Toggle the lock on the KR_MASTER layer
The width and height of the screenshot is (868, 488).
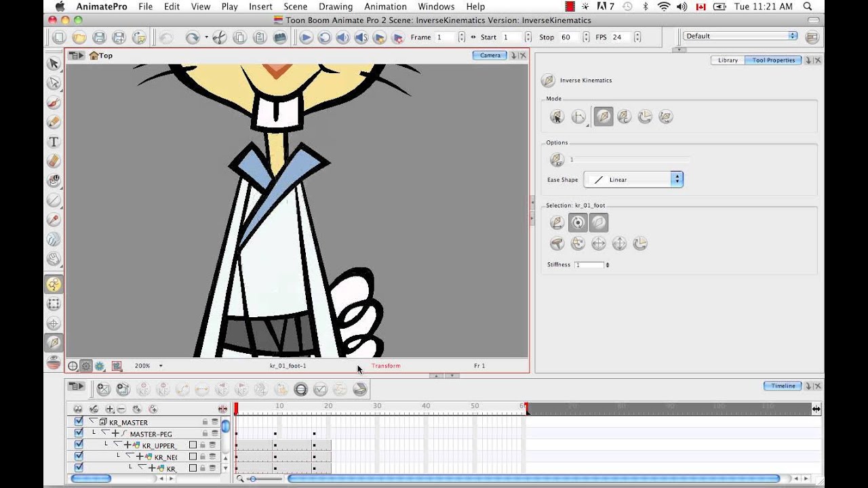click(x=205, y=422)
